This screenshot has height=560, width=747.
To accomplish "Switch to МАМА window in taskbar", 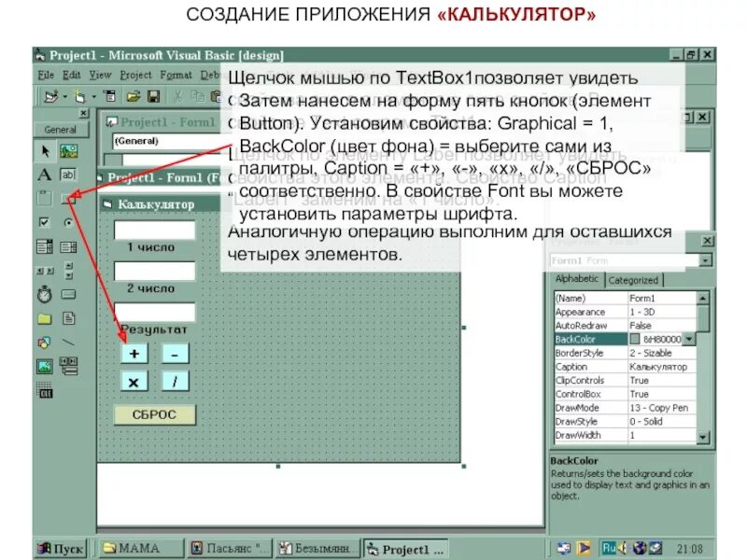I will [x=140, y=549].
